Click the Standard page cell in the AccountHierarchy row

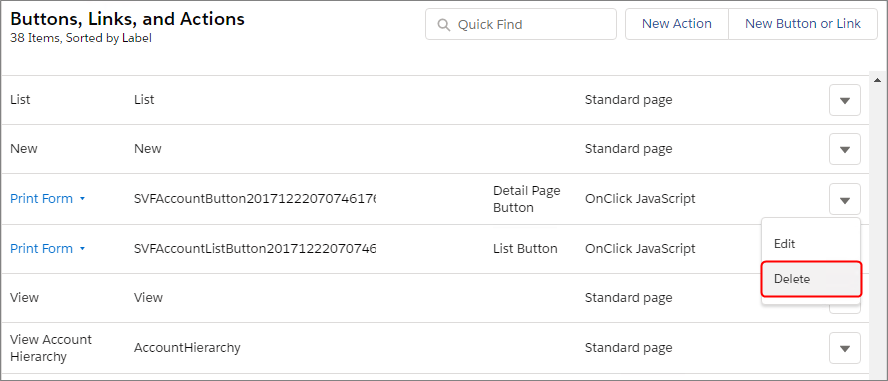(x=629, y=348)
